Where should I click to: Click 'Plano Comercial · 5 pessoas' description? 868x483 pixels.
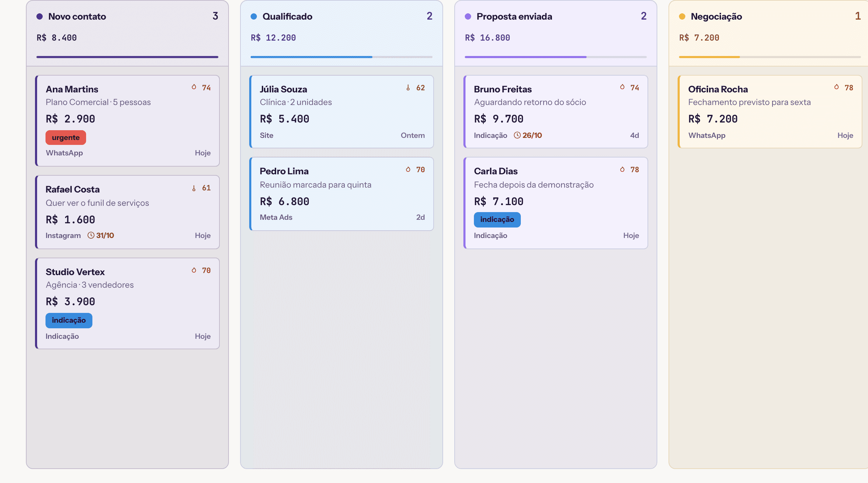[98, 102]
